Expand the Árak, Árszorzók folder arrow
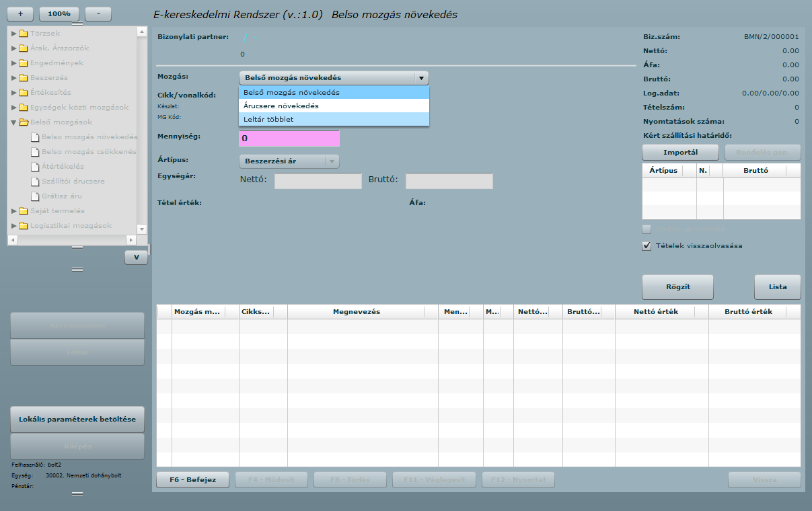The image size is (812, 511). (14, 48)
